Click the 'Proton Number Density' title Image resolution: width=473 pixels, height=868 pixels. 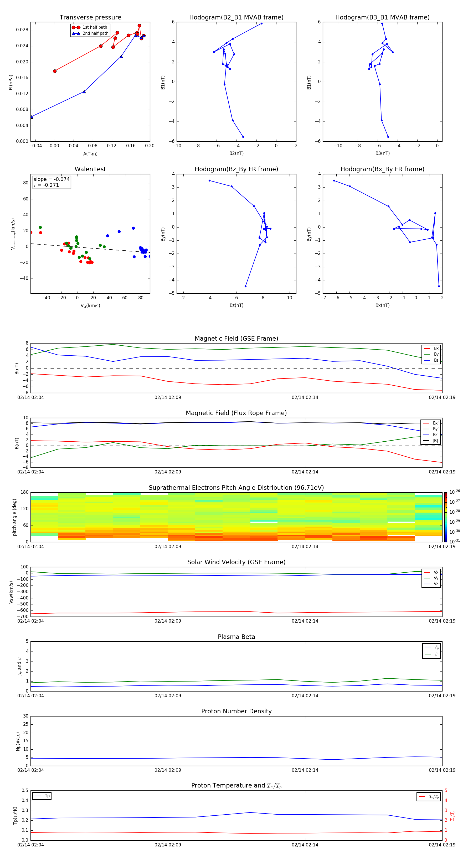pos(236,711)
